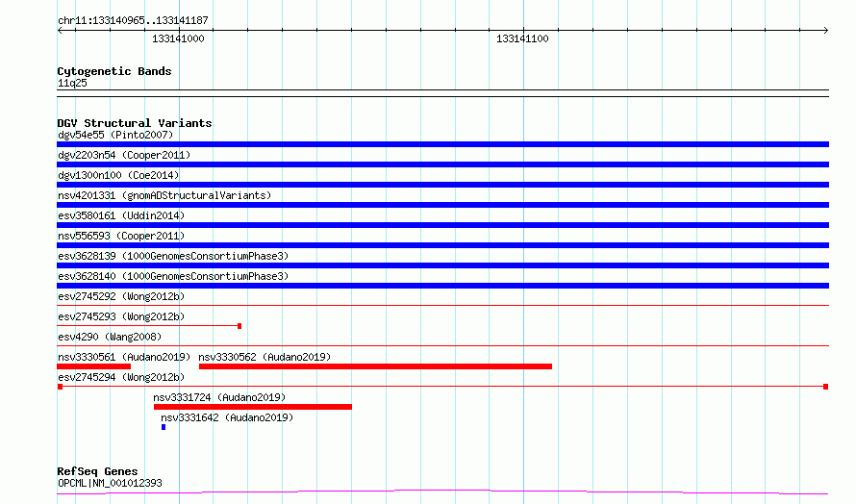
Task: Select the dgv2203n54 (Cooper2011) variant label
Action: (x=124, y=155)
